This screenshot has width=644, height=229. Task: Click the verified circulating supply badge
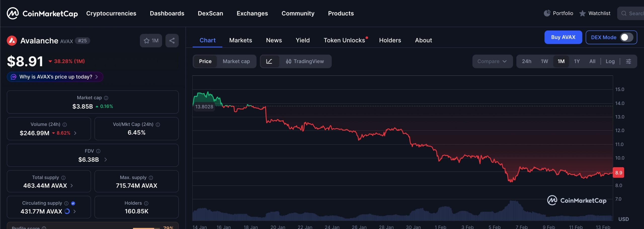coord(73,203)
